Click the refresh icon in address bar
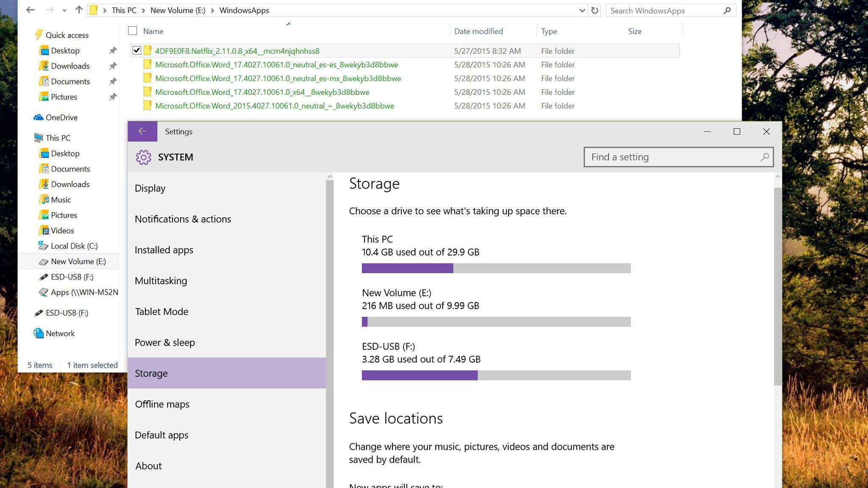 click(595, 11)
